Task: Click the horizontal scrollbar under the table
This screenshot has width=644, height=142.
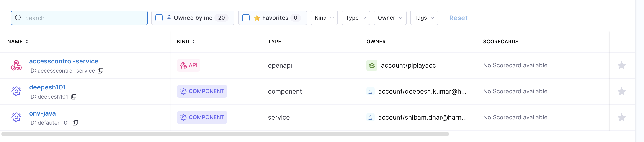Action: pos(225,134)
